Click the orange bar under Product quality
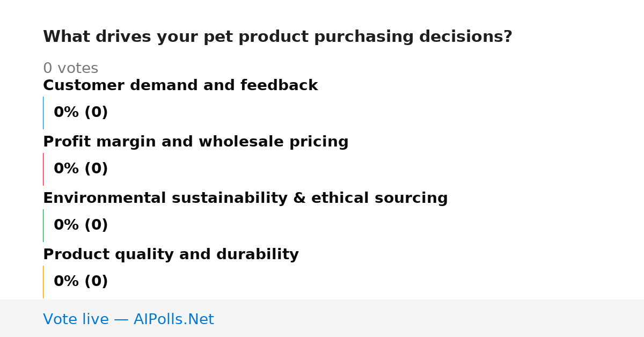 (x=43, y=282)
